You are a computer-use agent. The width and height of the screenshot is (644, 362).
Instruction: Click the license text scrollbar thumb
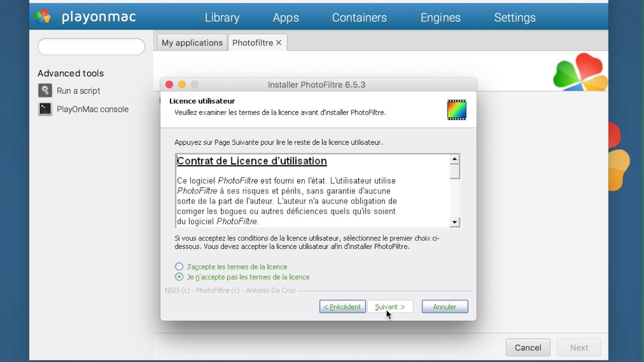point(455,171)
